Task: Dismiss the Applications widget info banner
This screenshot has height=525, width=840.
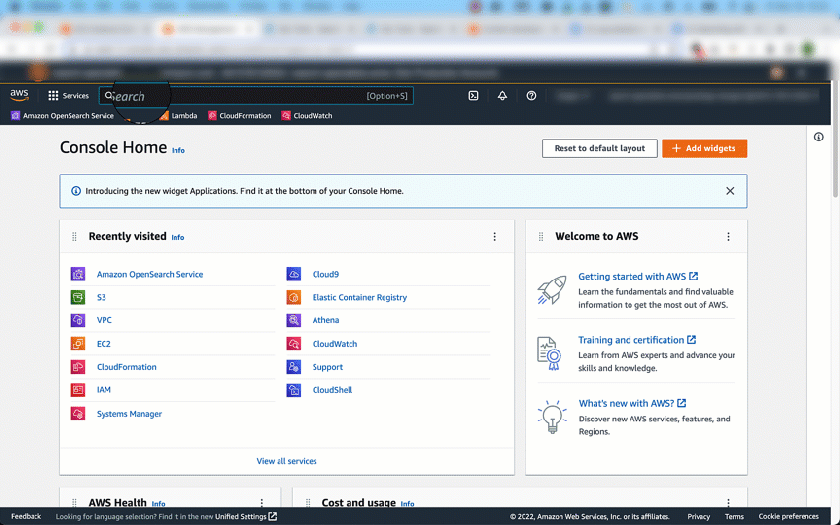Action: [x=730, y=191]
